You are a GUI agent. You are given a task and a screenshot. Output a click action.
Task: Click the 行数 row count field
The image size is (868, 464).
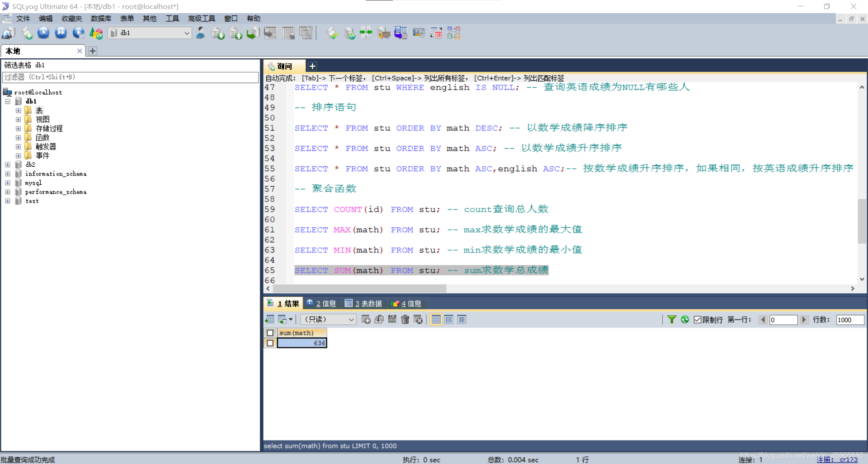pos(850,319)
